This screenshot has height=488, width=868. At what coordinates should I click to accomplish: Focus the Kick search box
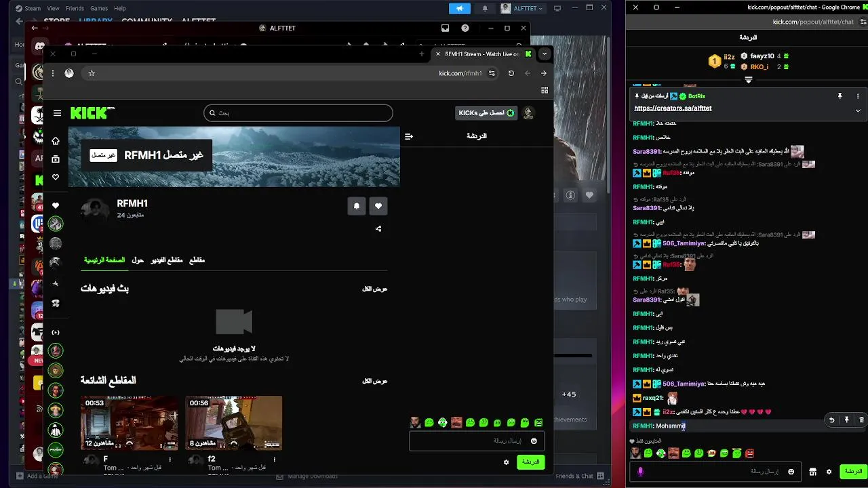tap(298, 113)
